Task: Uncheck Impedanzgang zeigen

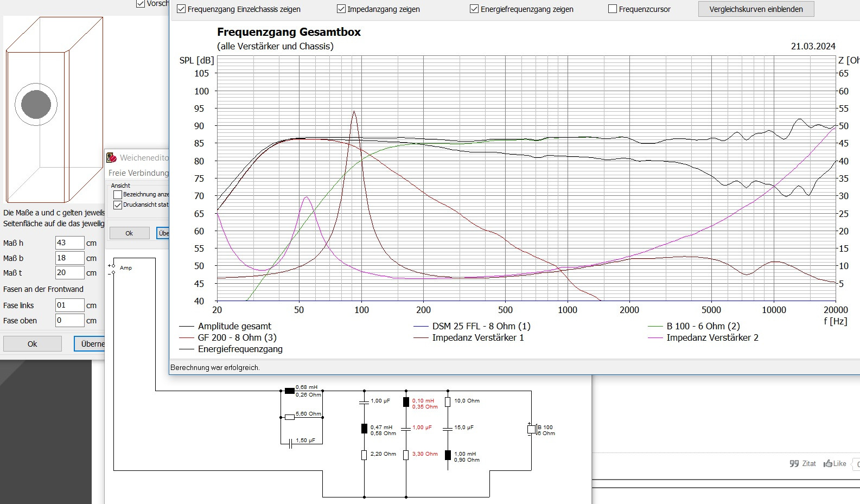Action: coord(341,9)
